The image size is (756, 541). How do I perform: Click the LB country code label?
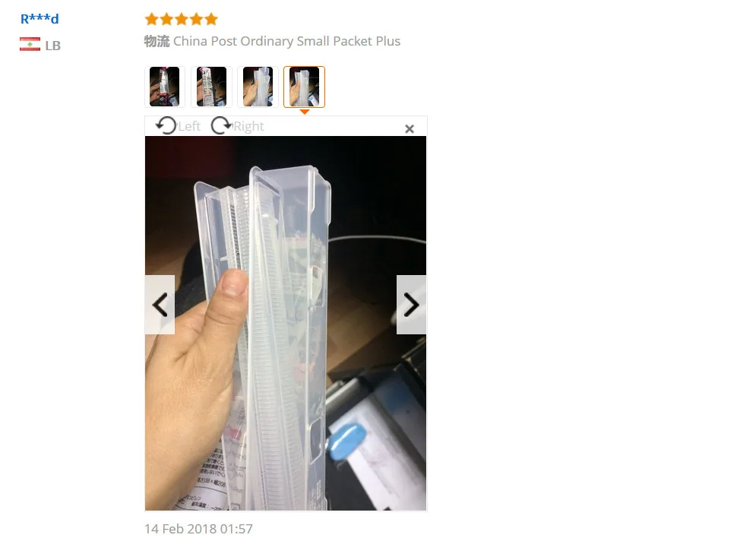pos(53,46)
